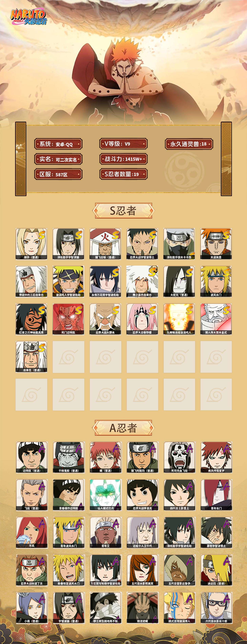This screenshot has width=247, height=644.
Task: Click the 战斗力: 1415W+ badge
Action: click(x=123, y=159)
